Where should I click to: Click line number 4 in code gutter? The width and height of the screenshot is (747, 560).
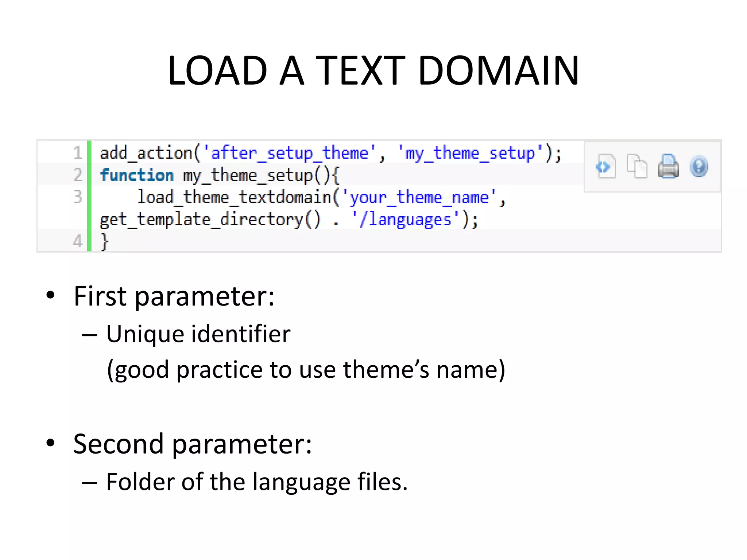point(78,241)
